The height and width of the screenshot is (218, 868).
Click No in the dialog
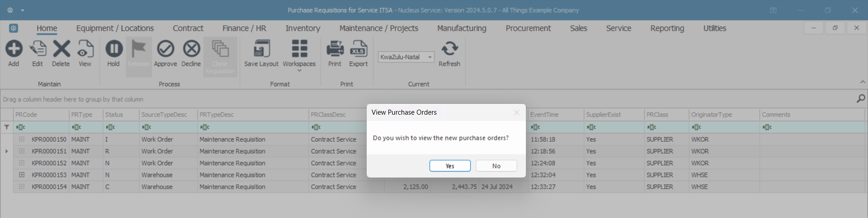click(496, 166)
